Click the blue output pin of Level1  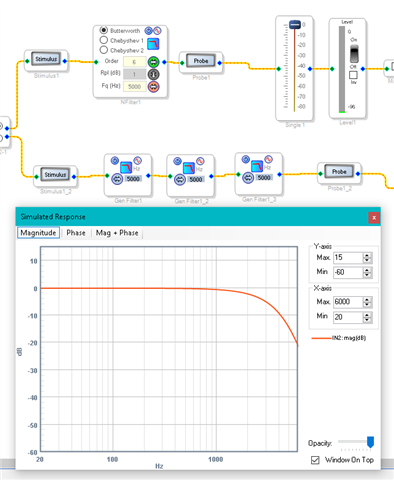[x=363, y=69]
